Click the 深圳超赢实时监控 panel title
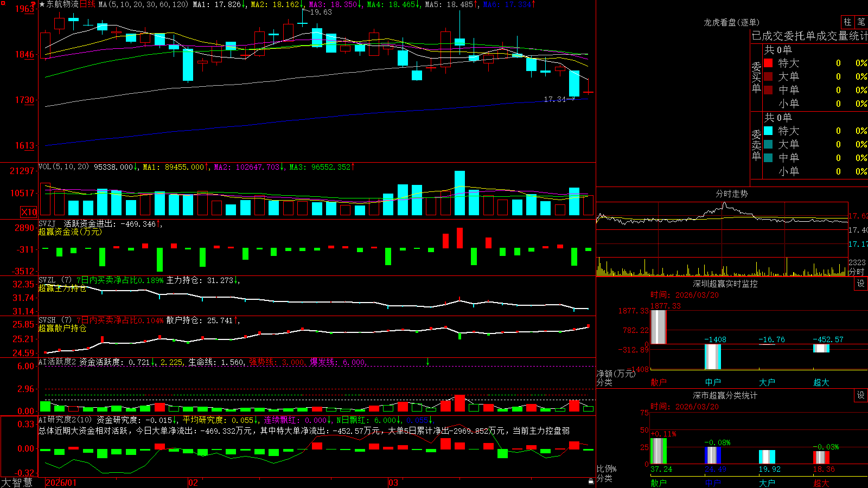Viewport: 868px width, 488px height. click(x=725, y=284)
